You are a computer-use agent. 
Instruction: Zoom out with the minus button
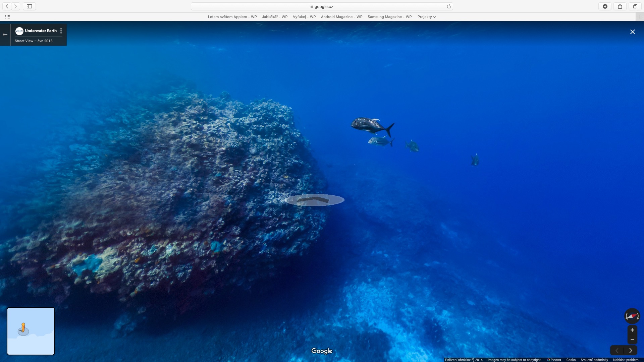tap(632, 340)
